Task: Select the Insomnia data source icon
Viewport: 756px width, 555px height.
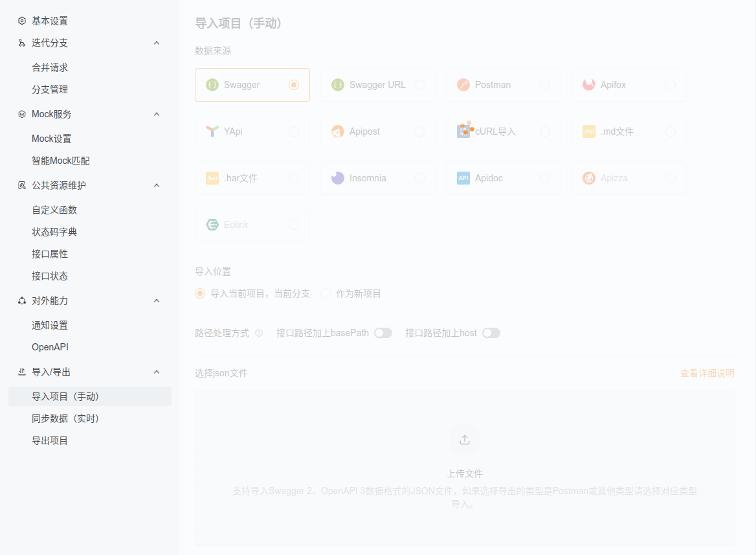Action: [x=337, y=177]
